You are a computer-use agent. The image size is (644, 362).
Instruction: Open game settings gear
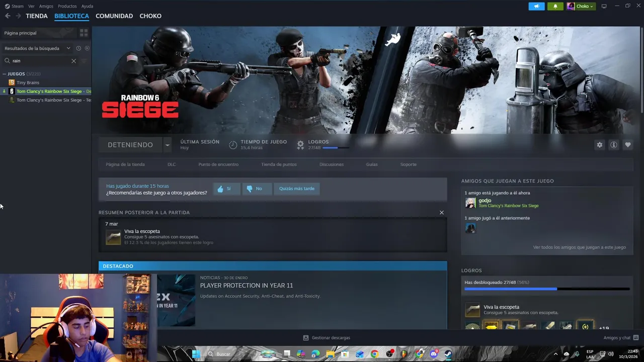tap(599, 145)
